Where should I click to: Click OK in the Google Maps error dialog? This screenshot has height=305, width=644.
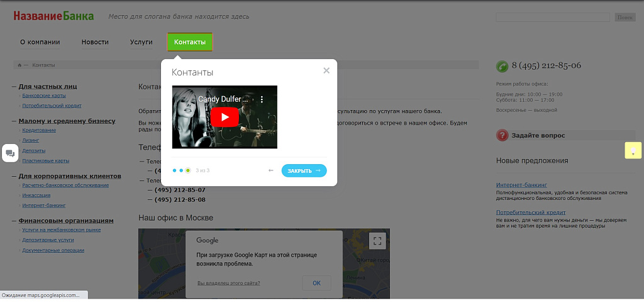click(316, 283)
